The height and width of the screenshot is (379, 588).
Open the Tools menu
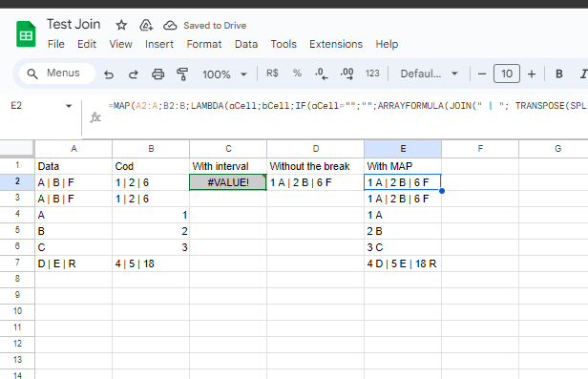[283, 44]
